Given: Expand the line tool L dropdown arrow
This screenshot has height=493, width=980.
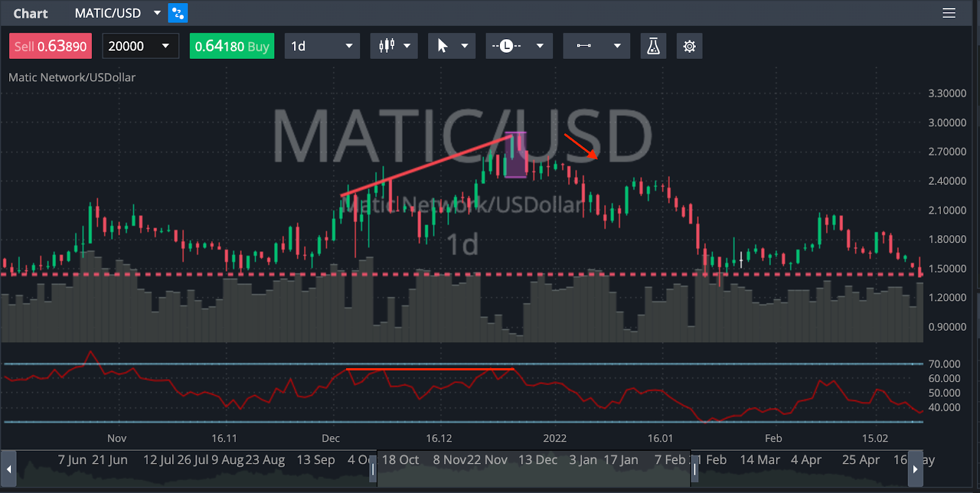Looking at the screenshot, I should click(x=540, y=46).
